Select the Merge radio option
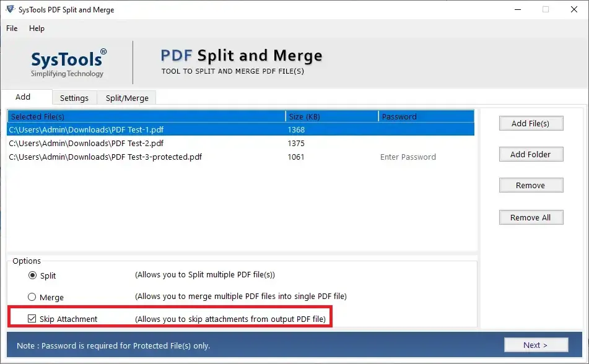 click(x=32, y=297)
